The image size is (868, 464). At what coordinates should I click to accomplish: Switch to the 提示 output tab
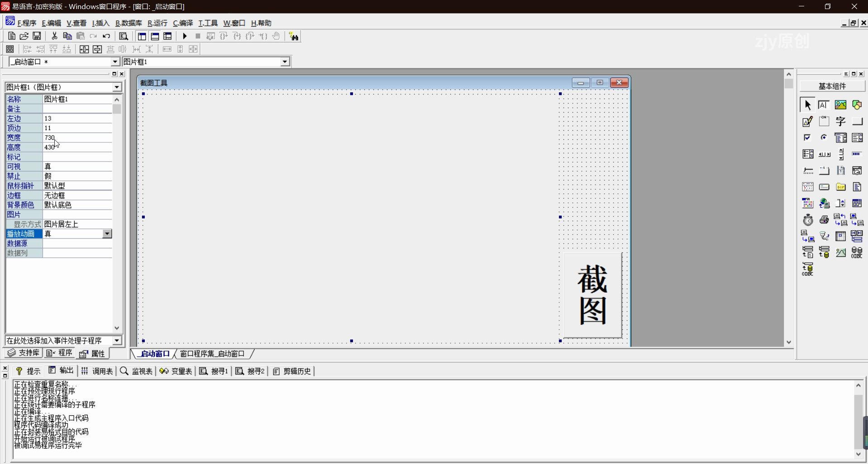pos(29,371)
